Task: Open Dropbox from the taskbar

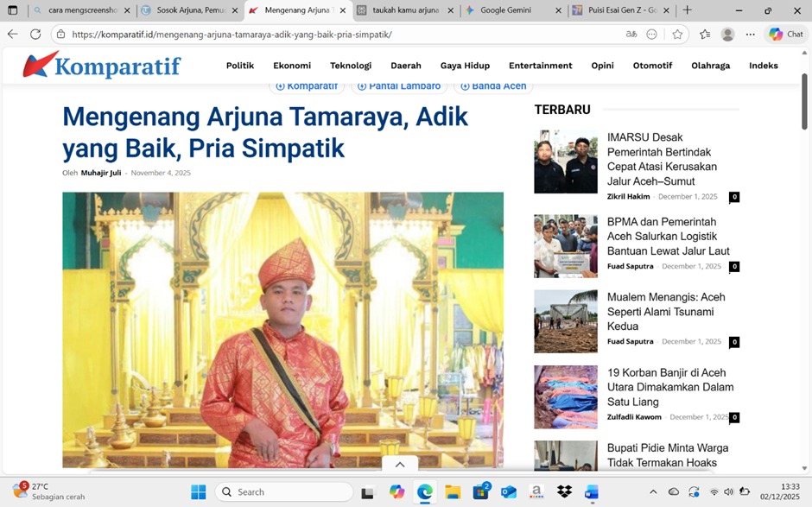Action: pos(564,492)
